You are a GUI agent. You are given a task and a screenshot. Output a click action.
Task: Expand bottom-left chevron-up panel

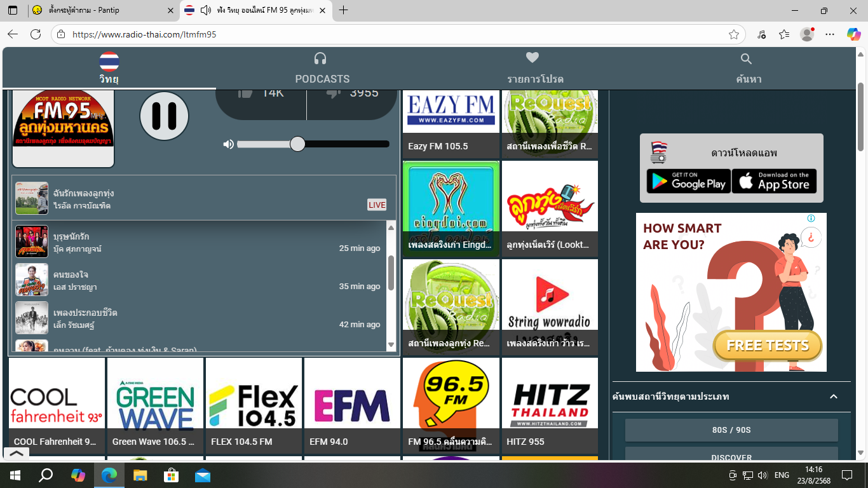17,454
